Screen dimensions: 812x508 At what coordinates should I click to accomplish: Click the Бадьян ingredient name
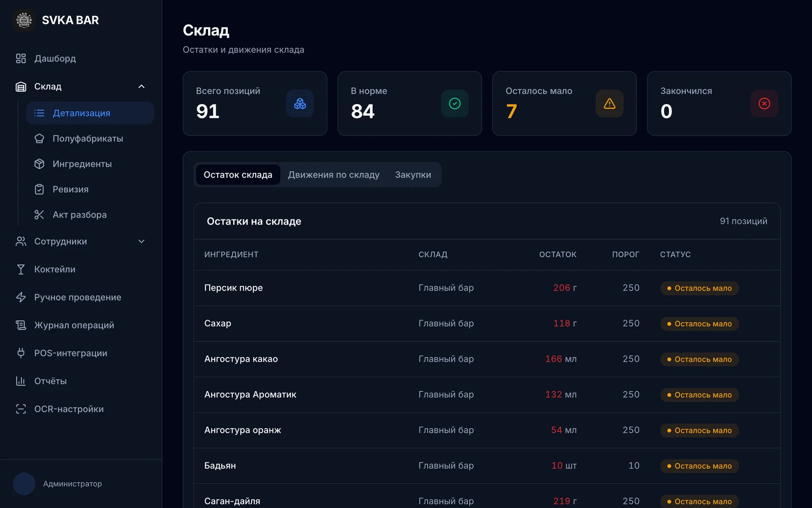(x=220, y=466)
